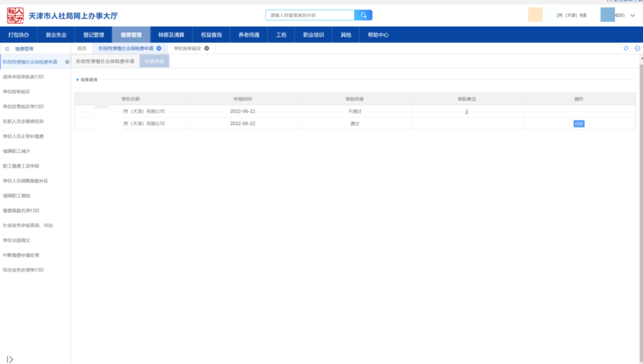Click the 缴费管理 sidebar list icon

coord(7,49)
